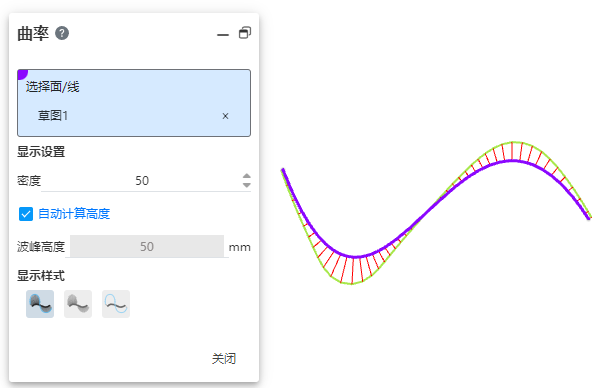Increase 密度 with the up arrow
This screenshot has height=388, width=598.
[247, 176]
